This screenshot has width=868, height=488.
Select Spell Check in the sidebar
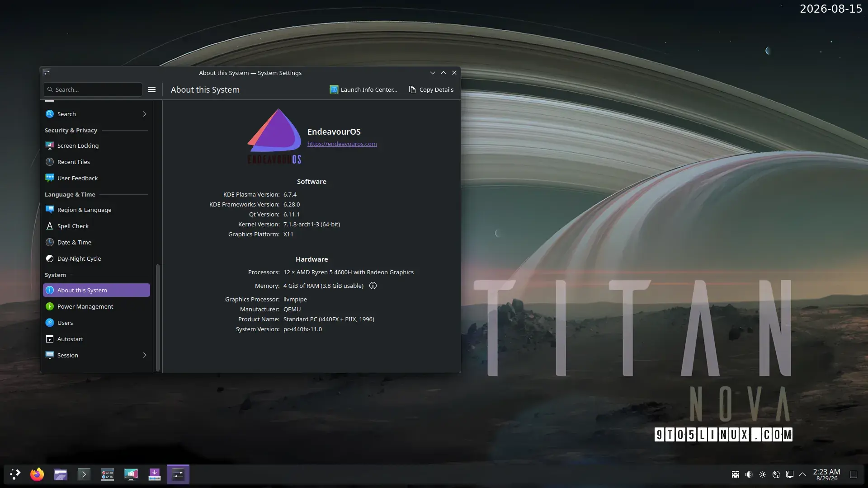(x=96, y=226)
